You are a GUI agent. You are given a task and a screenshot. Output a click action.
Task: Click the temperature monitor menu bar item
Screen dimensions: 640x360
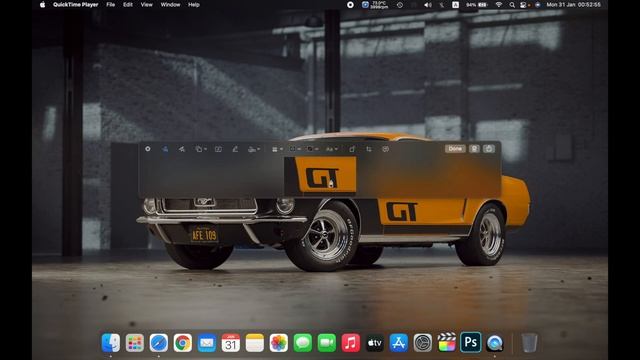point(375,5)
